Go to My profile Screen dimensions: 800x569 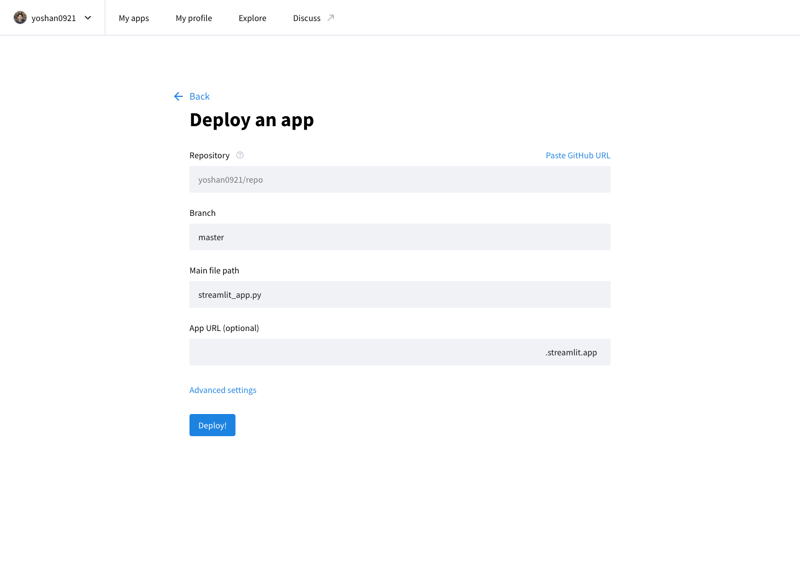click(x=193, y=18)
